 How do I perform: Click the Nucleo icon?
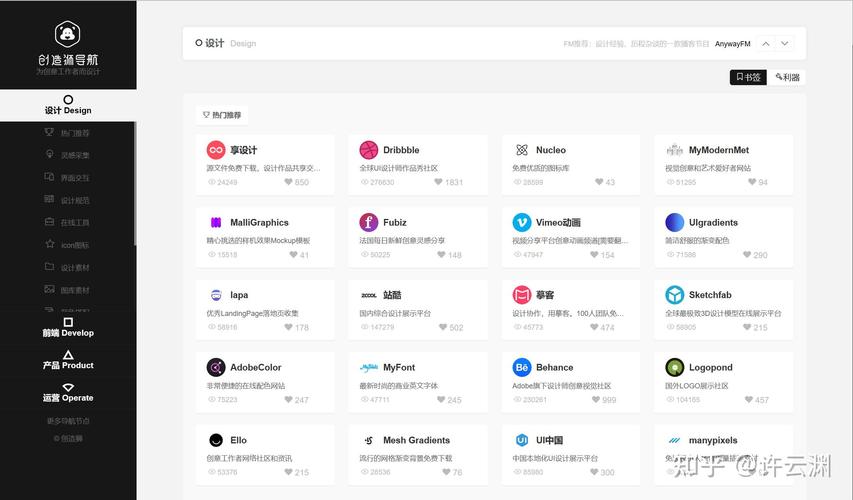[x=522, y=150]
